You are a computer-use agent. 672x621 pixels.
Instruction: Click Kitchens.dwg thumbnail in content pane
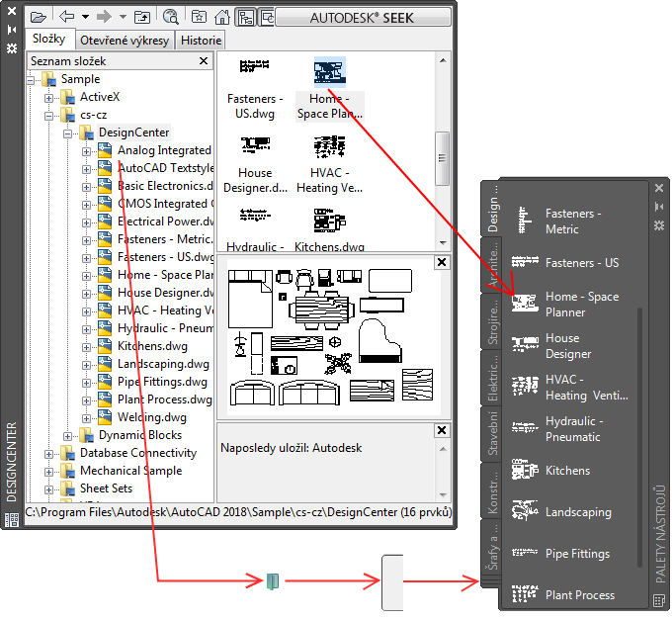[x=329, y=221]
